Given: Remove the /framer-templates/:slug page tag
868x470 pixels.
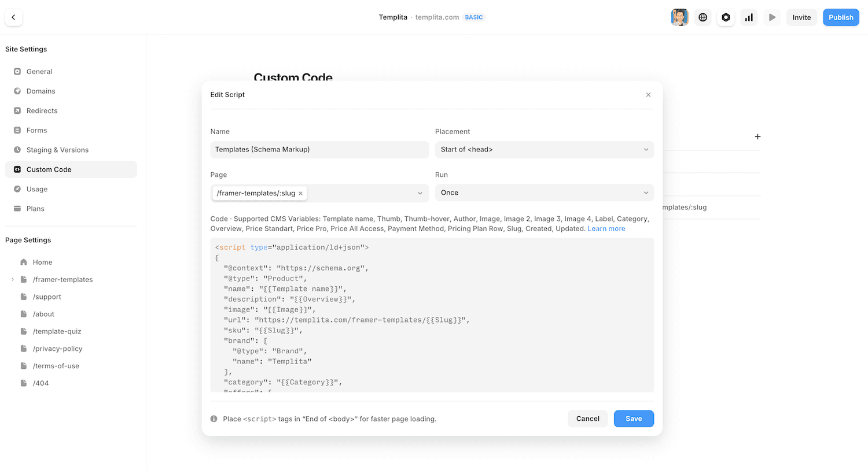Looking at the screenshot, I should click(300, 193).
